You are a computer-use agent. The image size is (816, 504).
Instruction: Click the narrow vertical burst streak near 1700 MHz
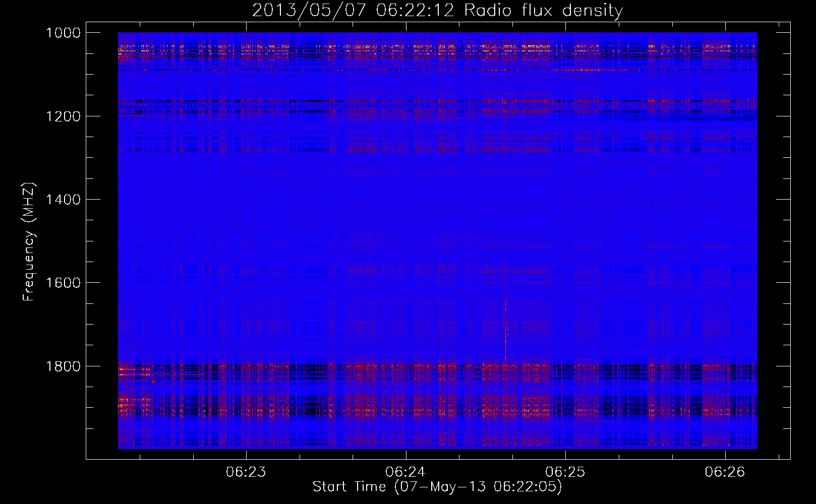(505, 328)
